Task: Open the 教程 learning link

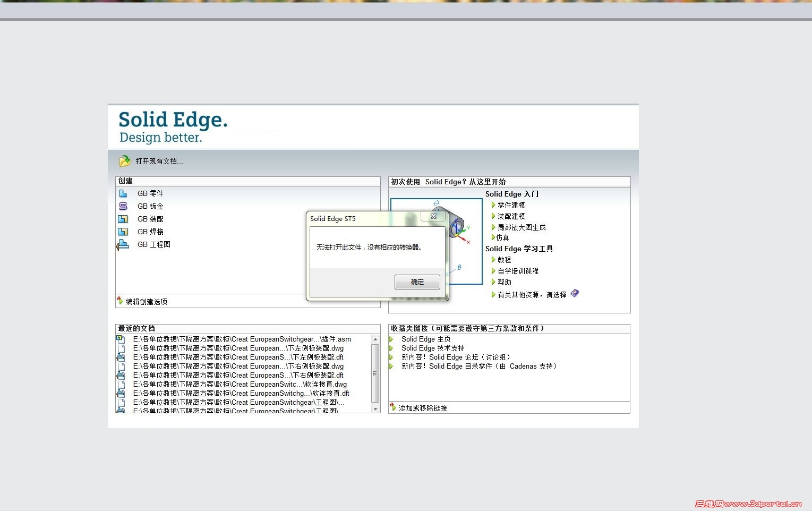Action: tap(505, 260)
